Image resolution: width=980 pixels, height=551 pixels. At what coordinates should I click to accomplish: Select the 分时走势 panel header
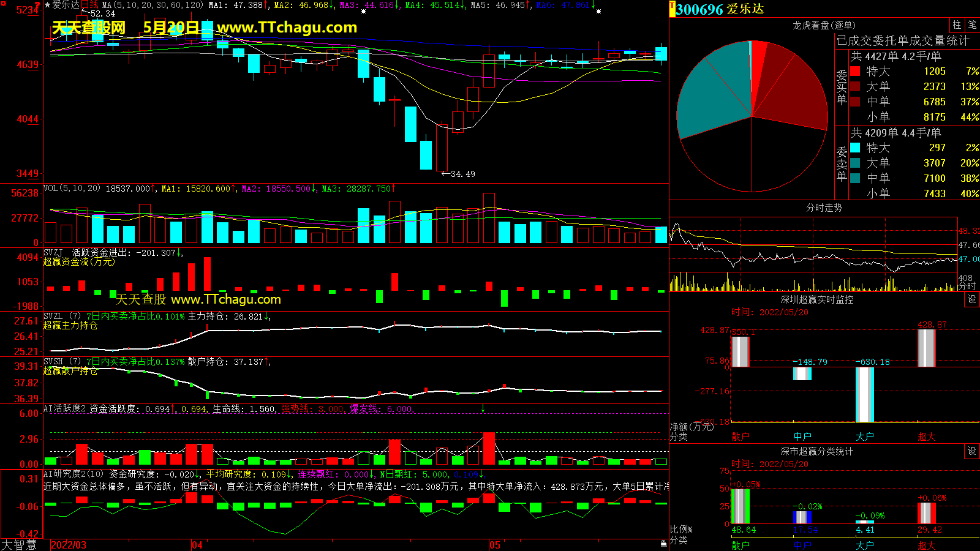point(824,208)
